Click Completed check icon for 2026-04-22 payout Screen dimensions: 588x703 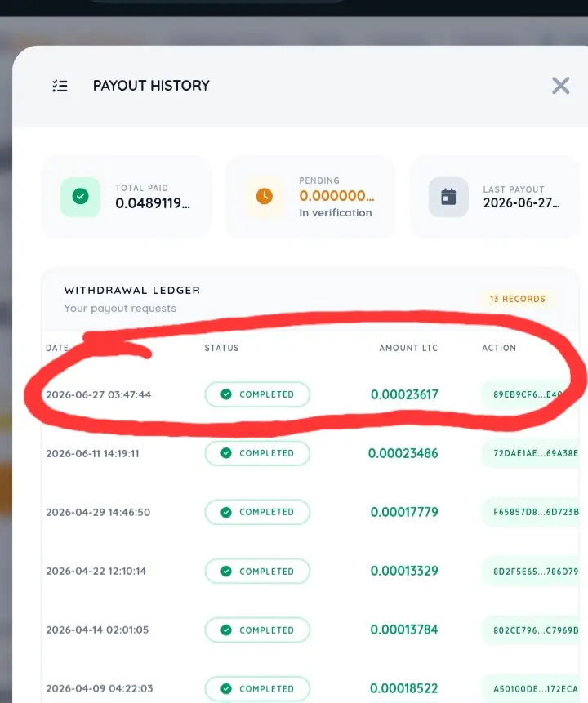226,572
